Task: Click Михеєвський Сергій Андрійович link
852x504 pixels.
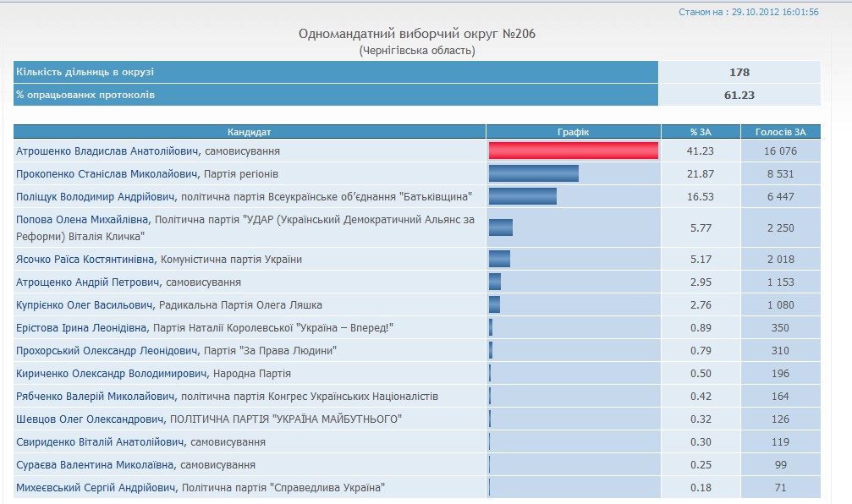Action: coord(97,488)
